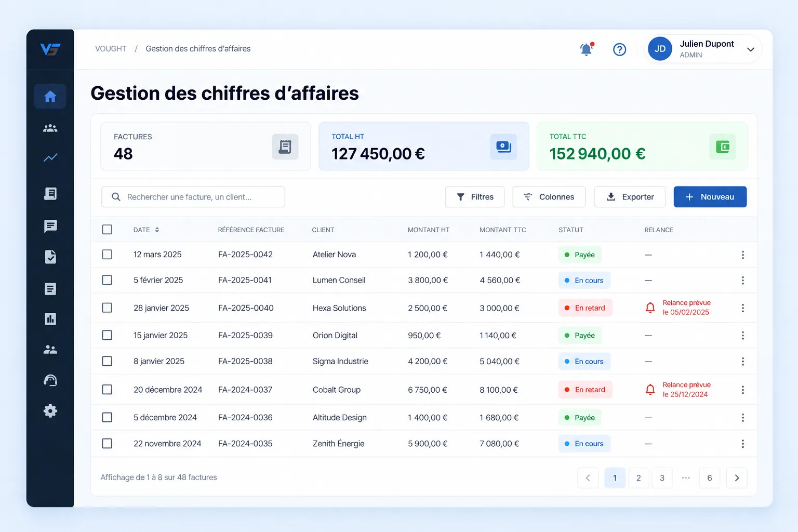
Task: Open three-dot menu for Sigma Industrie row
Action: point(743,361)
